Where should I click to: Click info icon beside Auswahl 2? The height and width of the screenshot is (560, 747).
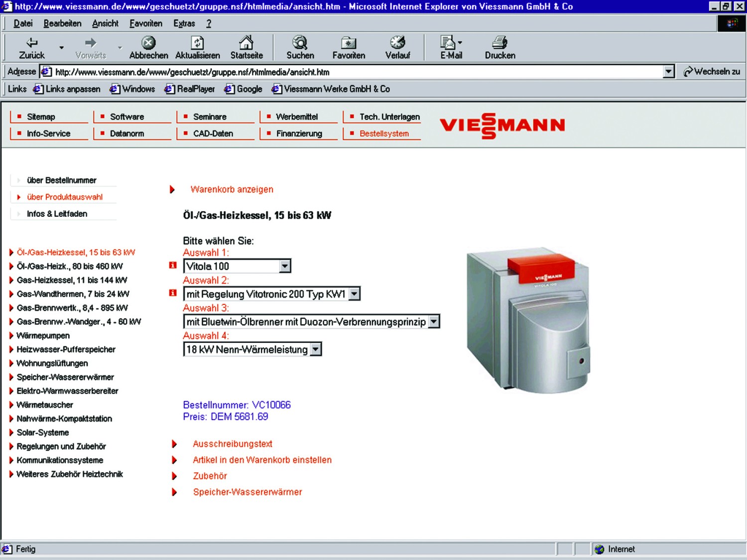point(173,293)
